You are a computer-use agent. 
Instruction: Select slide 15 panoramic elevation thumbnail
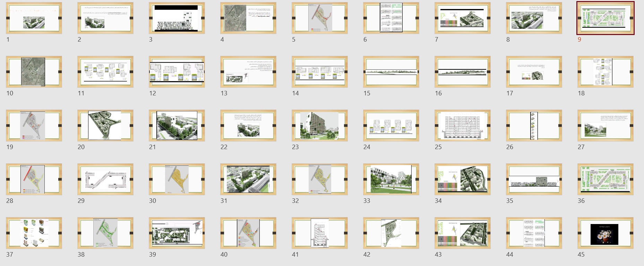click(391, 72)
